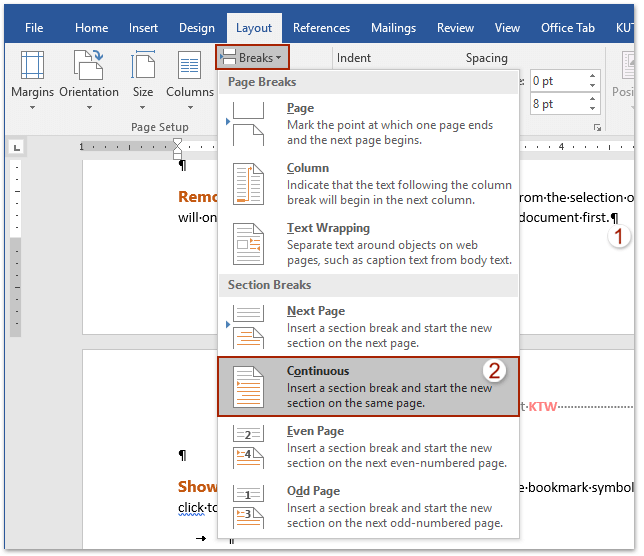
Task: Switch to the References tab
Action: pyautogui.click(x=321, y=28)
